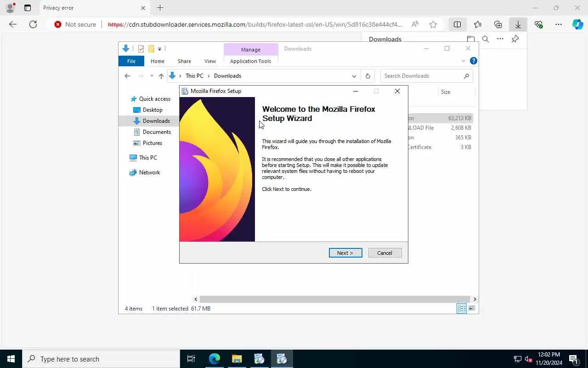The image size is (588, 368).
Task: Open Edge Collections
Action: (498, 24)
